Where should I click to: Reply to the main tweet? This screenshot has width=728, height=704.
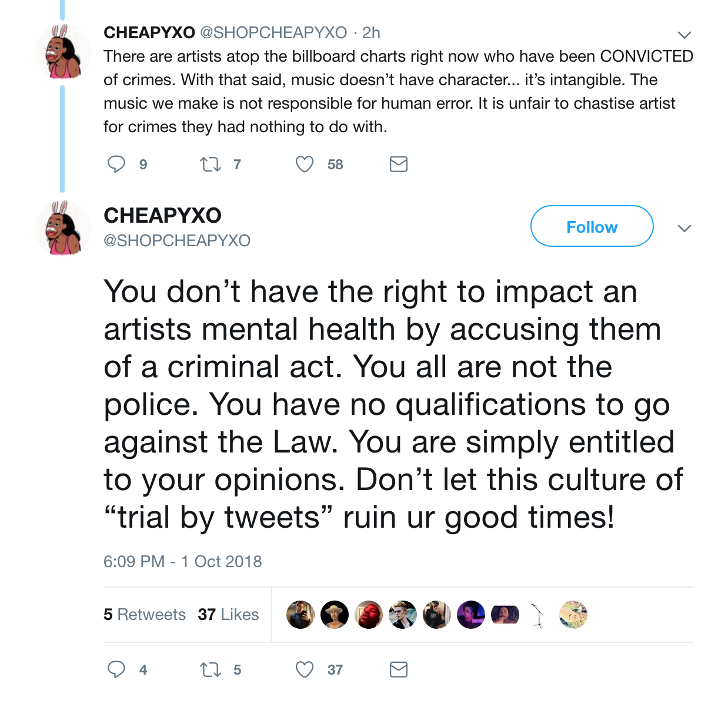point(116,669)
